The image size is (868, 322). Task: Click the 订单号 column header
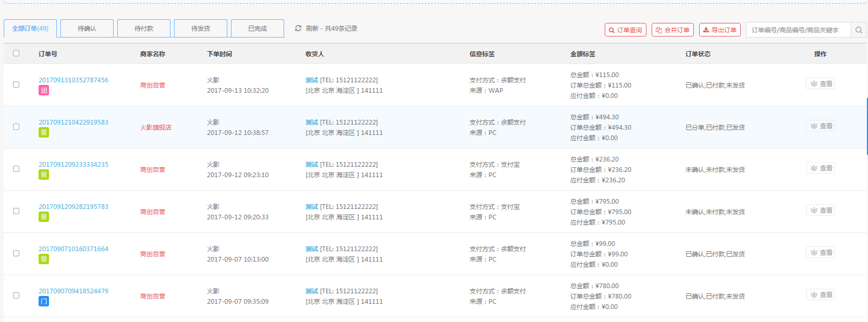(x=48, y=54)
